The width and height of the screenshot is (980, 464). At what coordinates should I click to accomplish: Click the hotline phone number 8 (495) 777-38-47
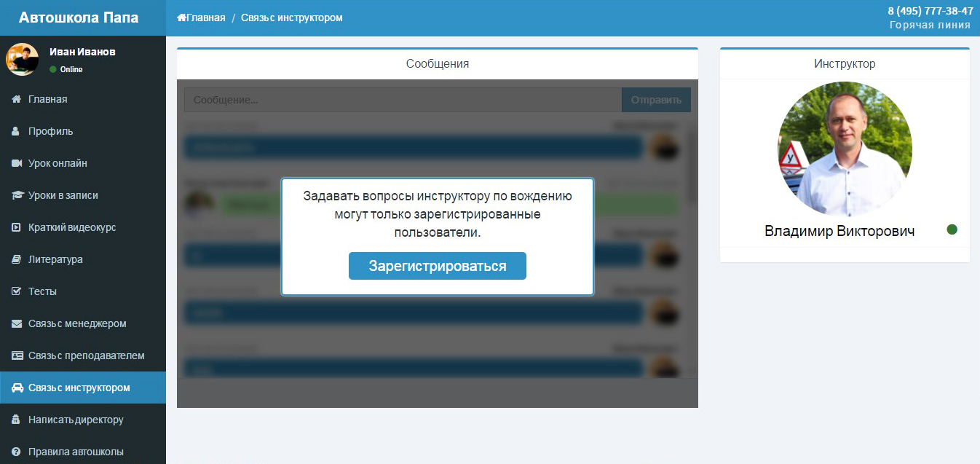click(930, 11)
